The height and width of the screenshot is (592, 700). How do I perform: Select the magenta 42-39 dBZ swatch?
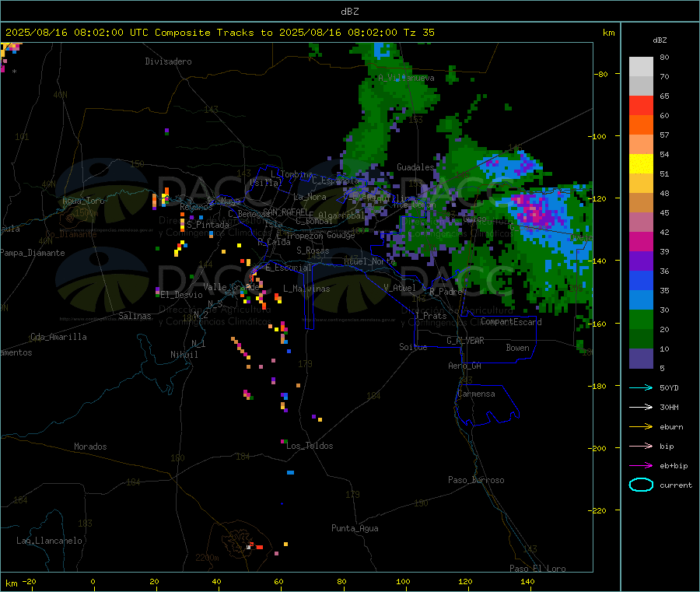click(641, 241)
